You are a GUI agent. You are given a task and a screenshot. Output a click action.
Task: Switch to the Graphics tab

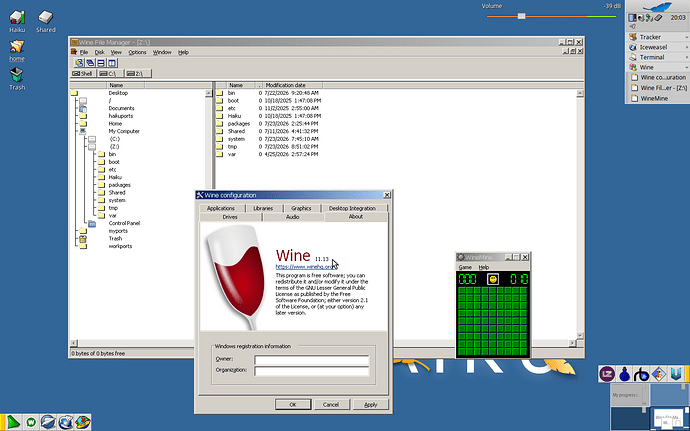tap(301, 208)
